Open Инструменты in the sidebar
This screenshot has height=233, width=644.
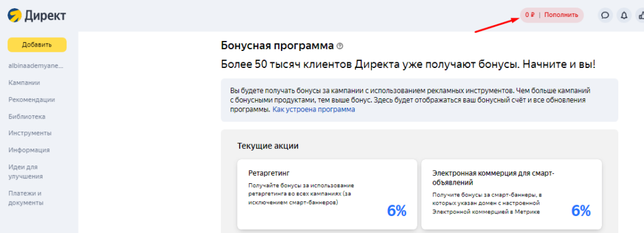pos(30,133)
